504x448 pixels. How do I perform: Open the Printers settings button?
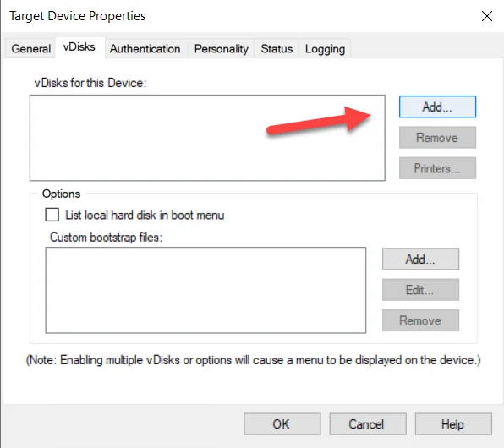(437, 168)
